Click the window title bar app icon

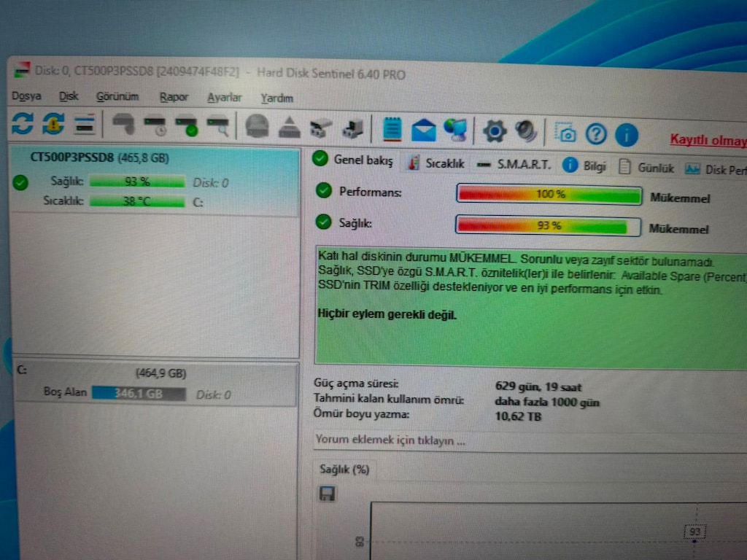tap(21, 70)
